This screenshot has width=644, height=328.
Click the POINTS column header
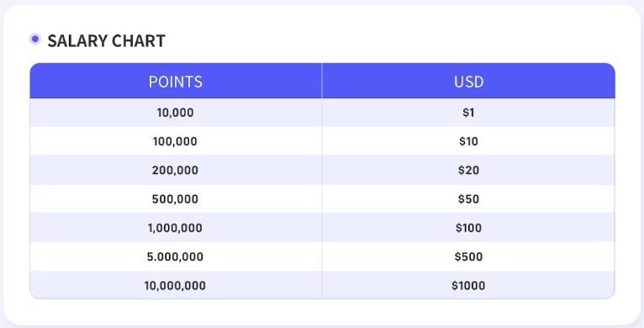[x=176, y=81]
